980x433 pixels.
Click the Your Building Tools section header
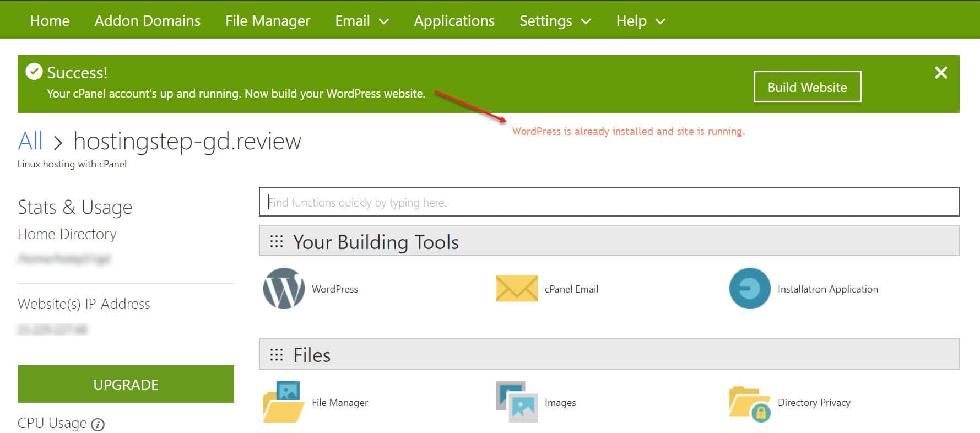point(609,241)
